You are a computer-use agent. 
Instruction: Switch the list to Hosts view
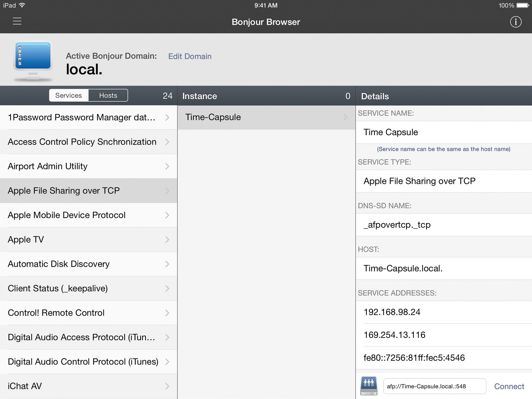pos(108,95)
